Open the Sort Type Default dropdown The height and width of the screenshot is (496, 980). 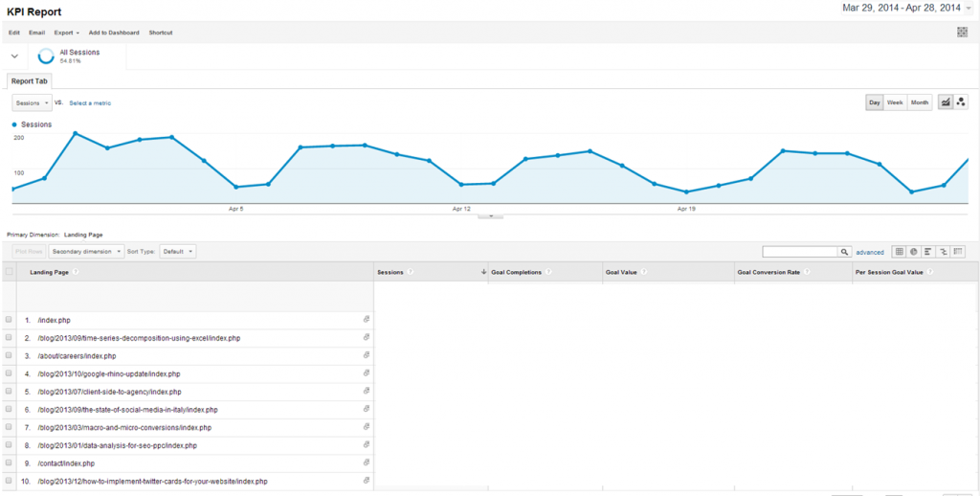point(178,252)
